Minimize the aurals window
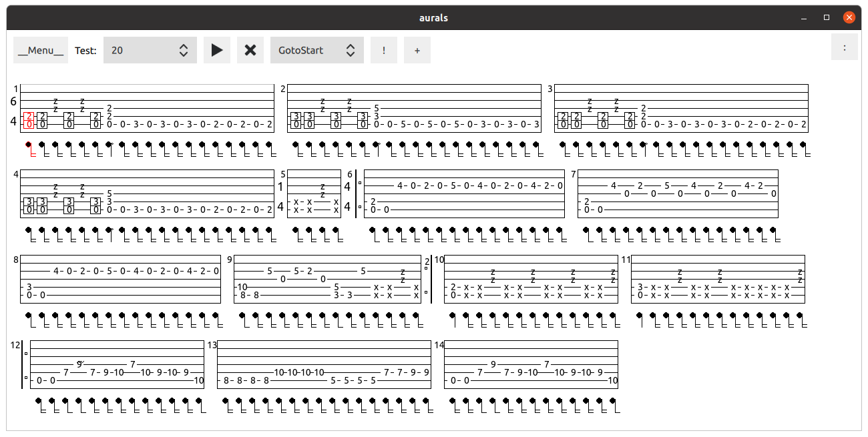The width and height of the screenshot is (868, 437). [x=805, y=17]
